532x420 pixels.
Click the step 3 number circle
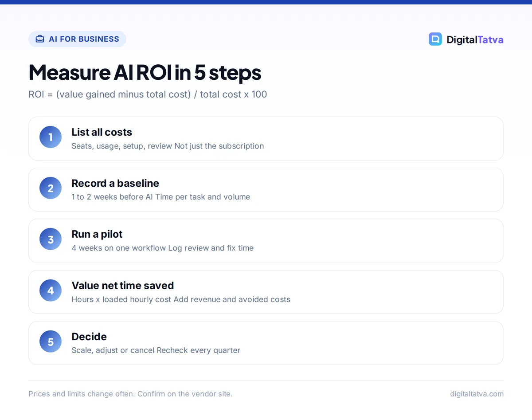51,239
